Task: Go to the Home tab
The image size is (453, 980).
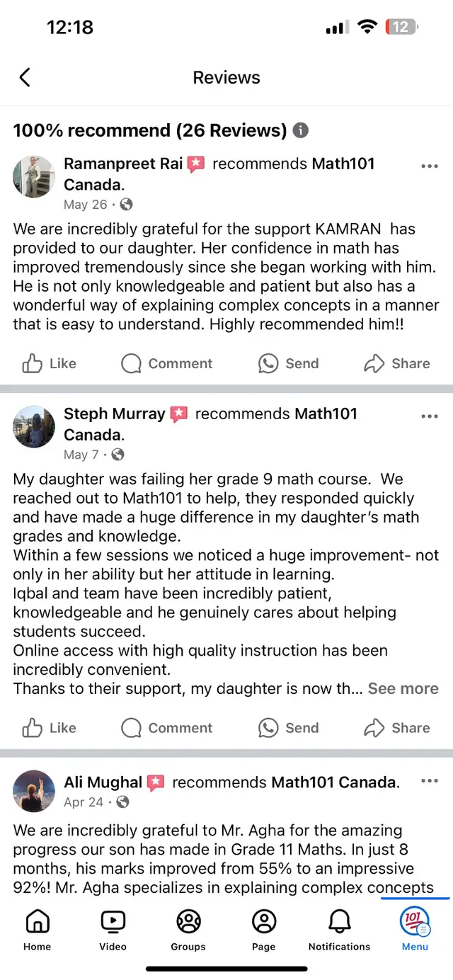Action: (x=37, y=929)
